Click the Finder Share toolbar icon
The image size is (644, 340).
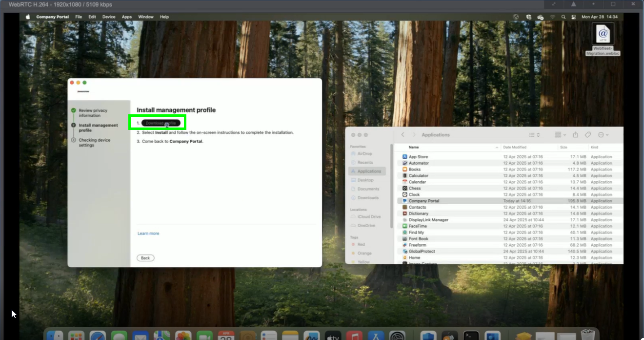576,135
